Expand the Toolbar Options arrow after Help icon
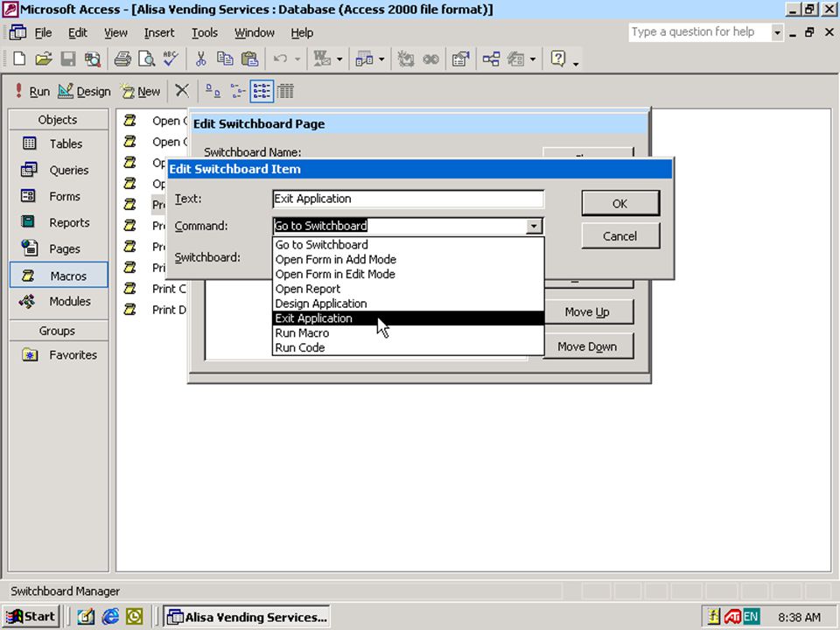The width and height of the screenshot is (840, 630). 576,63
